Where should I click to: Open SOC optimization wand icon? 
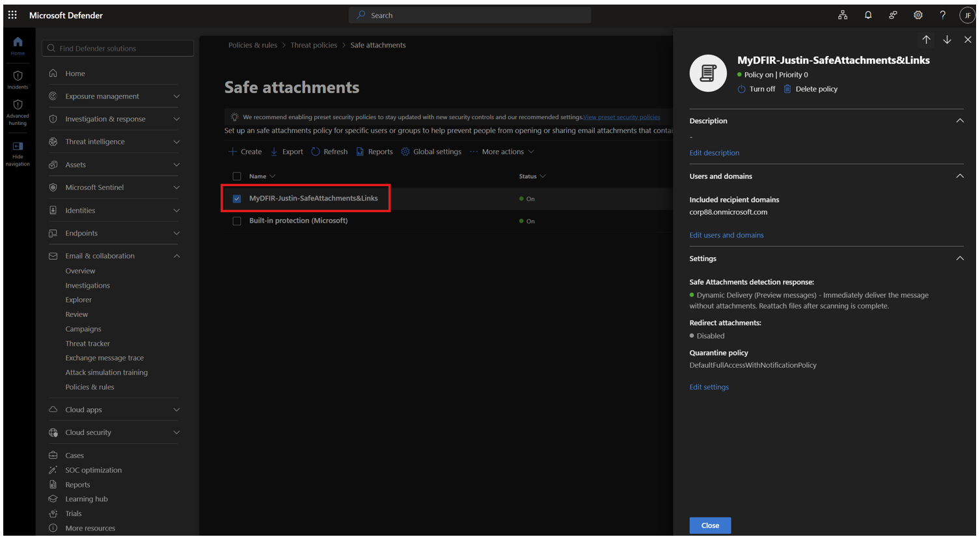(x=53, y=470)
